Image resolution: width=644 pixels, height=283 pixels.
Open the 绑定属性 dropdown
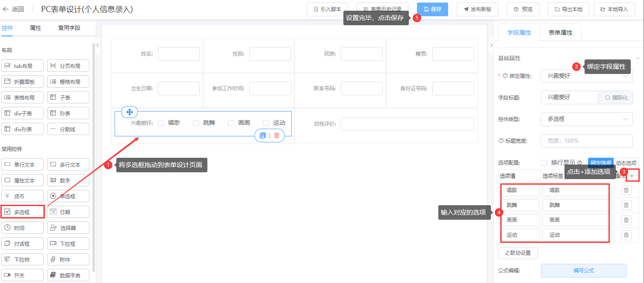tap(586, 76)
